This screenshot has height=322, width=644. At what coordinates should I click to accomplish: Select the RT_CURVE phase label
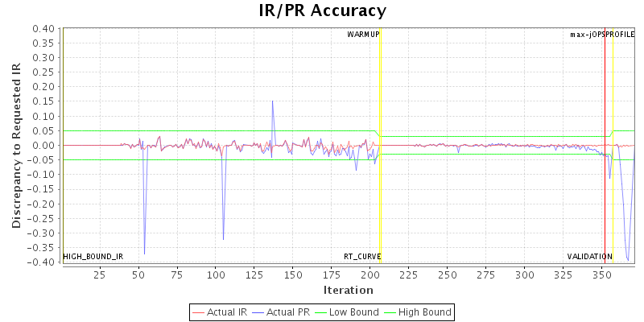click(x=362, y=256)
